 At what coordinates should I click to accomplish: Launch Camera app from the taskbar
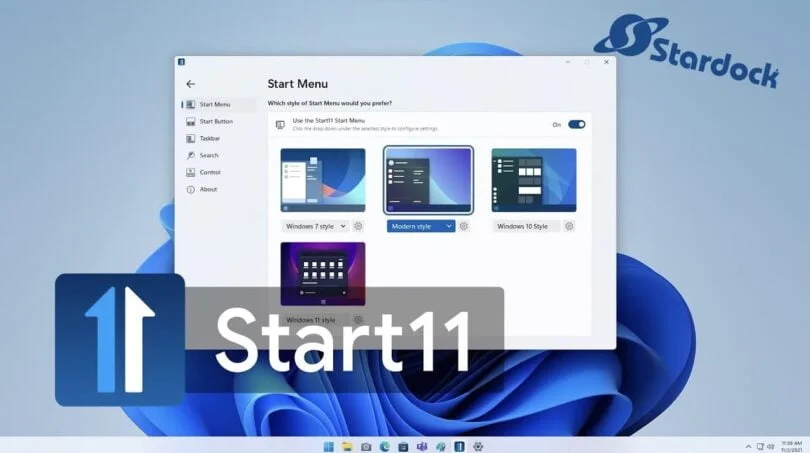tap(366, 446)
